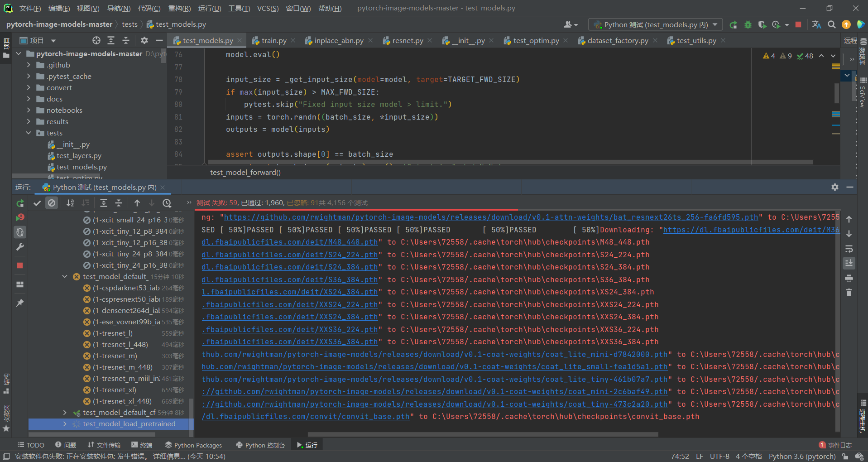The height and width of the screenshot is (462, 868).
Task: Stop the running process in top toolbar
Action: click(798, 24)
